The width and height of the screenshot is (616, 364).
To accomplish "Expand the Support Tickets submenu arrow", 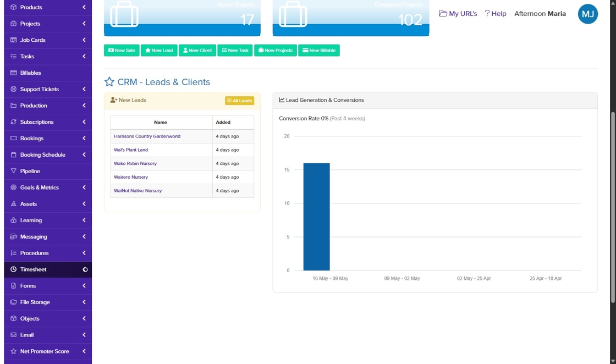I will tap(84, 89).
